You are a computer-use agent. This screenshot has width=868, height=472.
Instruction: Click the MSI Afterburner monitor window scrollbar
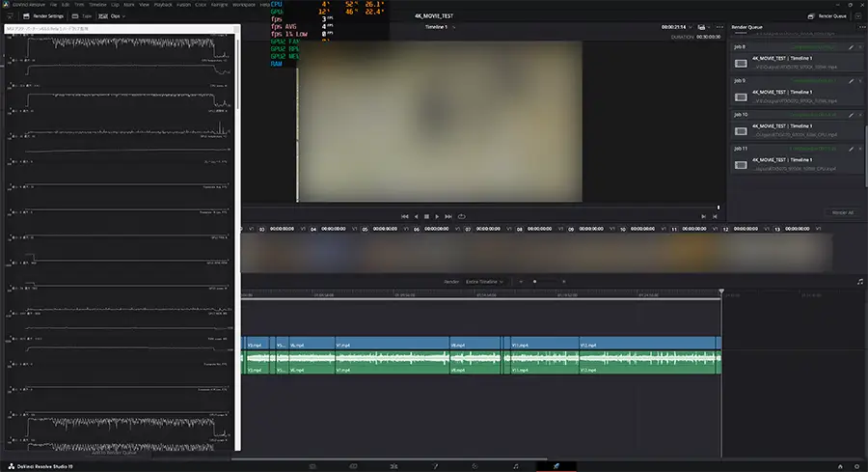point(237,72)
